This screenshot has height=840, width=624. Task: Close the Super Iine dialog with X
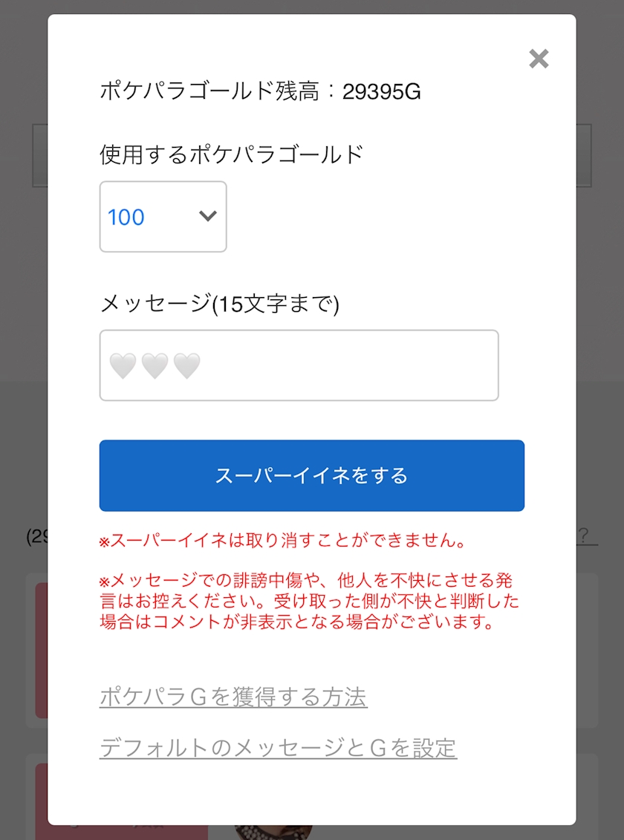(539, 59)
